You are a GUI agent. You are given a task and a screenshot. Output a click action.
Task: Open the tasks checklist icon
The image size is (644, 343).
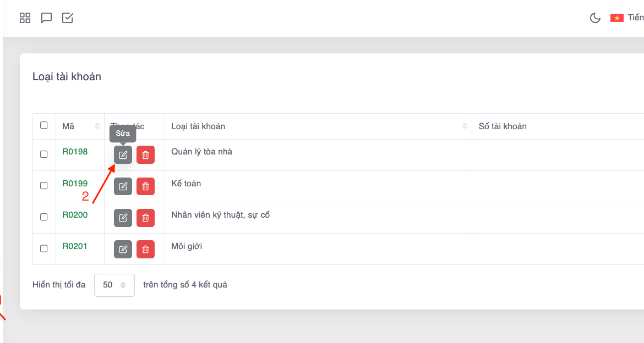pyautogui.click(x=68, y=18)
